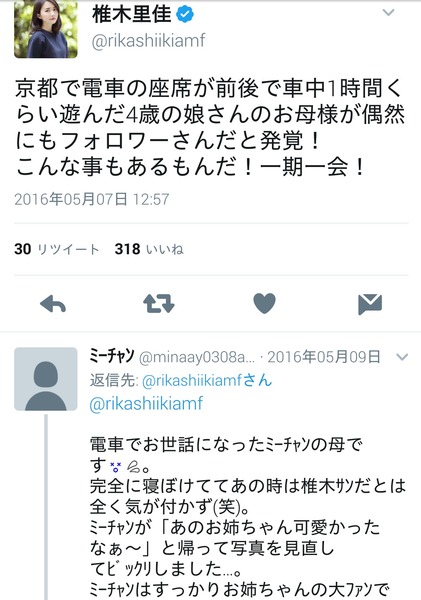Click the 2016年05月07日 12:57 timestamp
This screenshot has width=421, height=600.
click(x=91, y=199)
